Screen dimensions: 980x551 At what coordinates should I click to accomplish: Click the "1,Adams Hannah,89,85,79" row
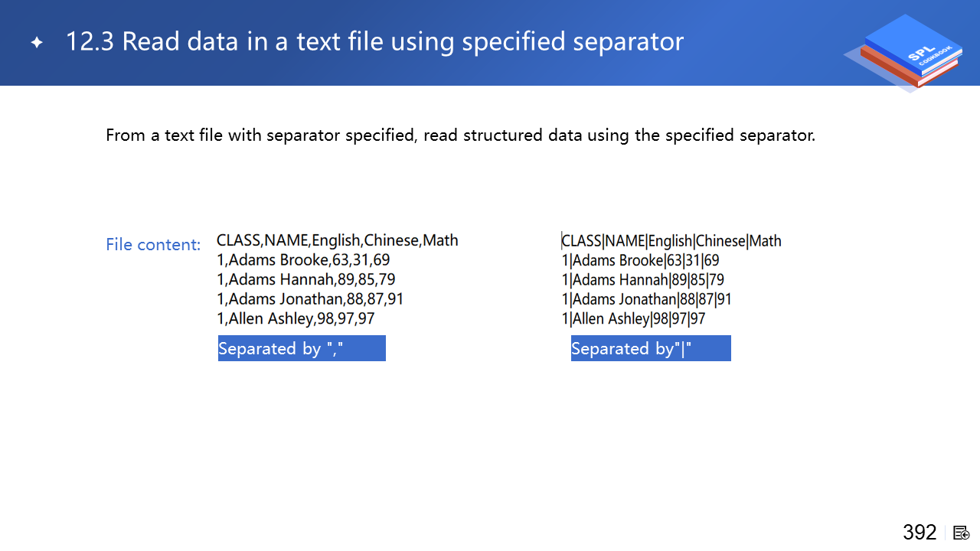(306, 279)
